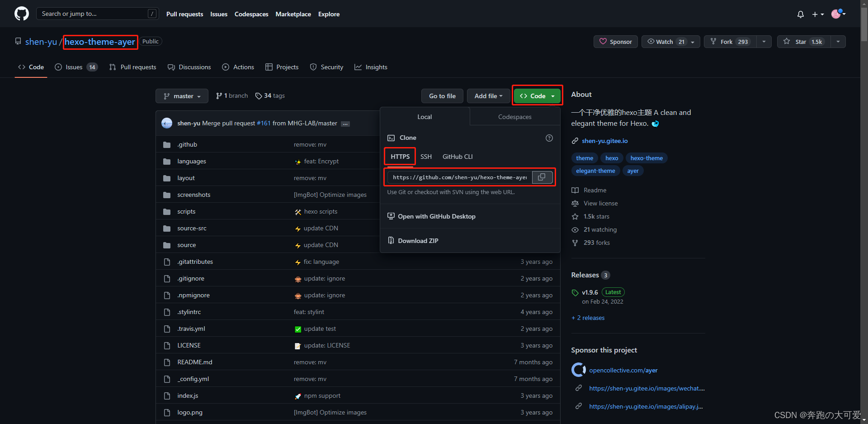Click Download ZIP

tap(413, 241)
